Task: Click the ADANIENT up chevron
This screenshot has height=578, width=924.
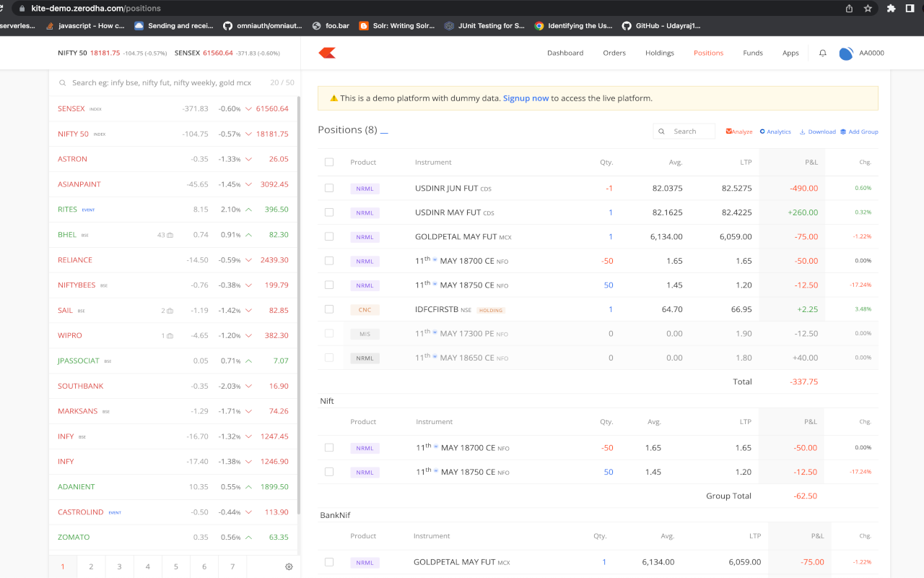Action: 248,487
